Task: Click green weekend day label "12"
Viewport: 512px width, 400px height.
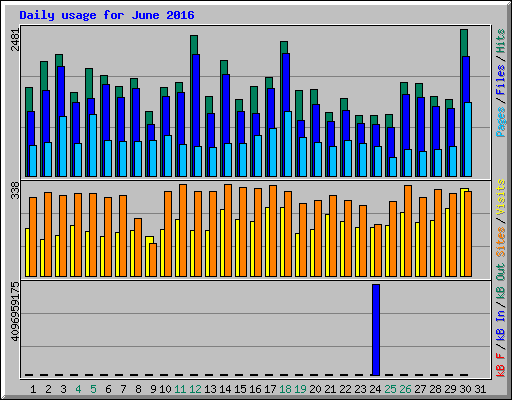Action: pyautogui.click(x=195, y=389)
